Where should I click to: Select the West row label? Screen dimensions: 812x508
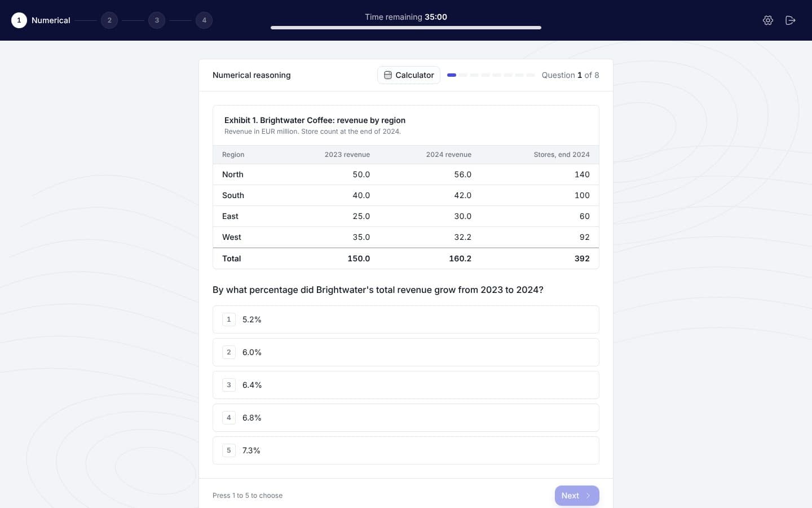(232, 237)
